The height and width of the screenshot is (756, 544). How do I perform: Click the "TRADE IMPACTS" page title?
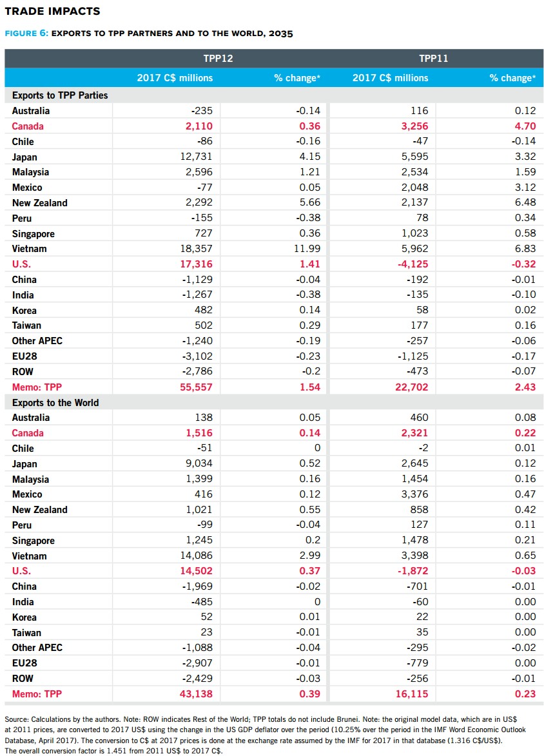coord(52,11)
